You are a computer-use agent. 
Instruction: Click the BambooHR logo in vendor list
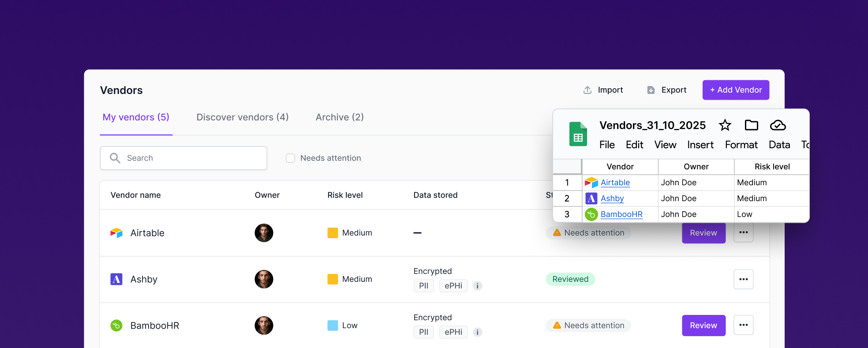pos(116,326)
